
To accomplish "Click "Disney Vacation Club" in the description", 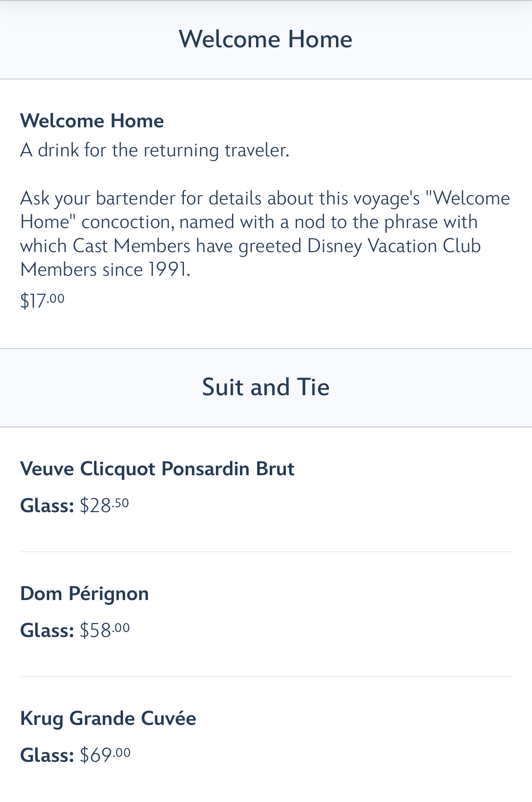I will coord(394,246).
